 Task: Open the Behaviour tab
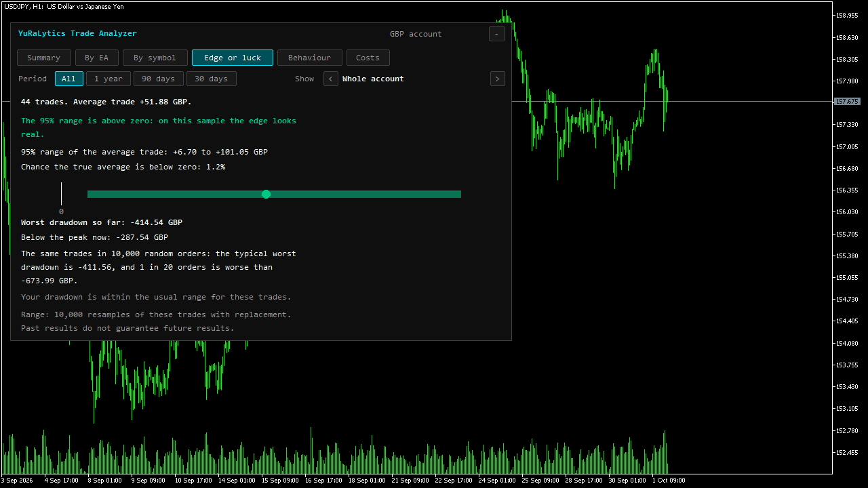[309, 58]
